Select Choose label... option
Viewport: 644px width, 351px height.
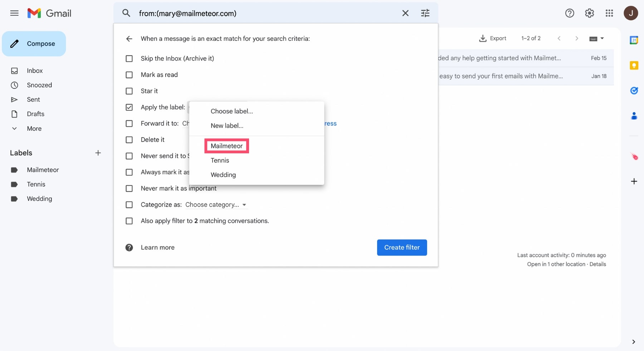click(257, 111)
